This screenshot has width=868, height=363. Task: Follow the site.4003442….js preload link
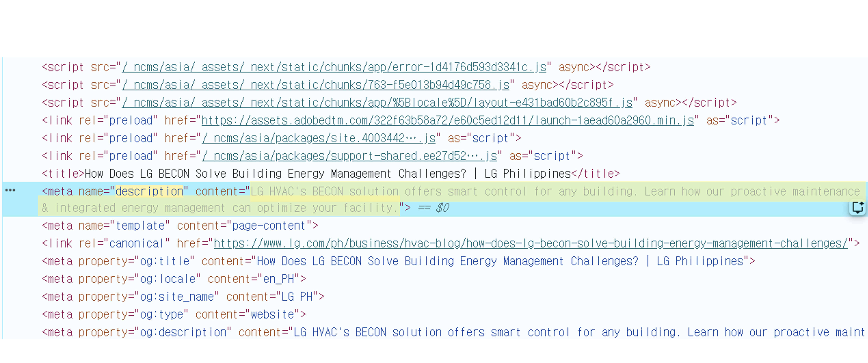tap(318, 138)
